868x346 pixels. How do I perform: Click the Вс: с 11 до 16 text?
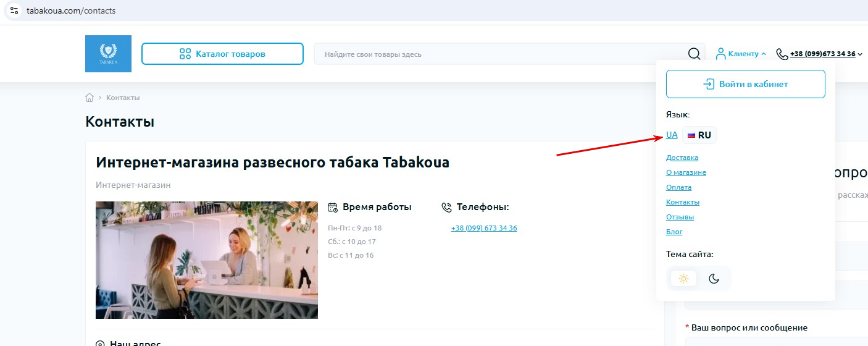[351, 255]
